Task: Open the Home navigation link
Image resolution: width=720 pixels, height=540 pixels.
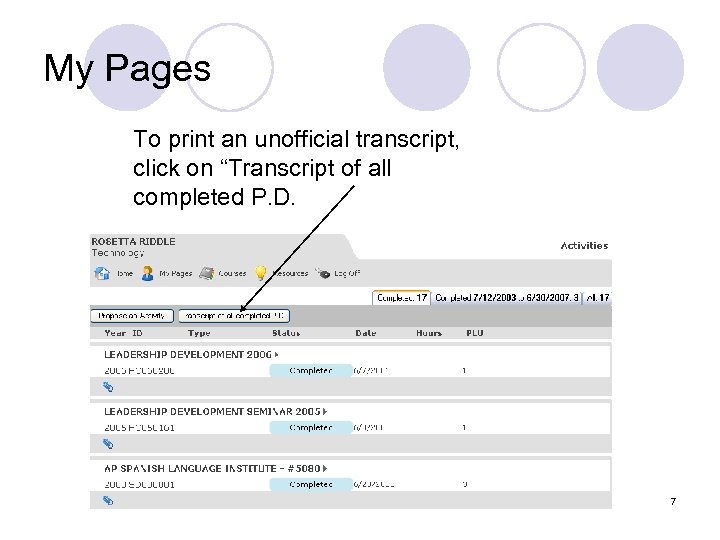Action: point(124,273)
